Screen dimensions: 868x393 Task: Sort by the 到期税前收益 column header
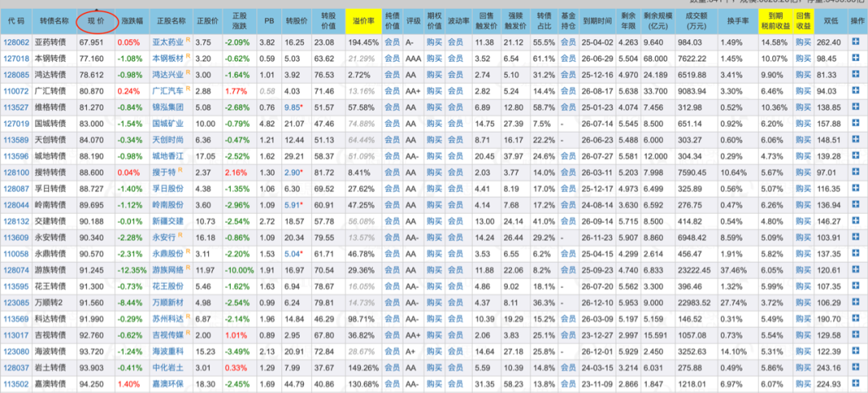click(774, 20)
